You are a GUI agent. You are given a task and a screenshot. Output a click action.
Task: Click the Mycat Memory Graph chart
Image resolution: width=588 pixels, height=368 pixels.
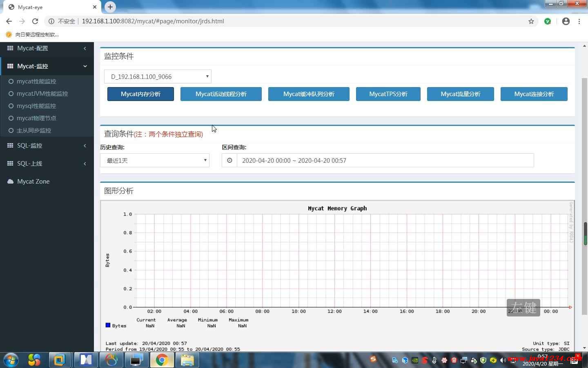coord(337,276)
